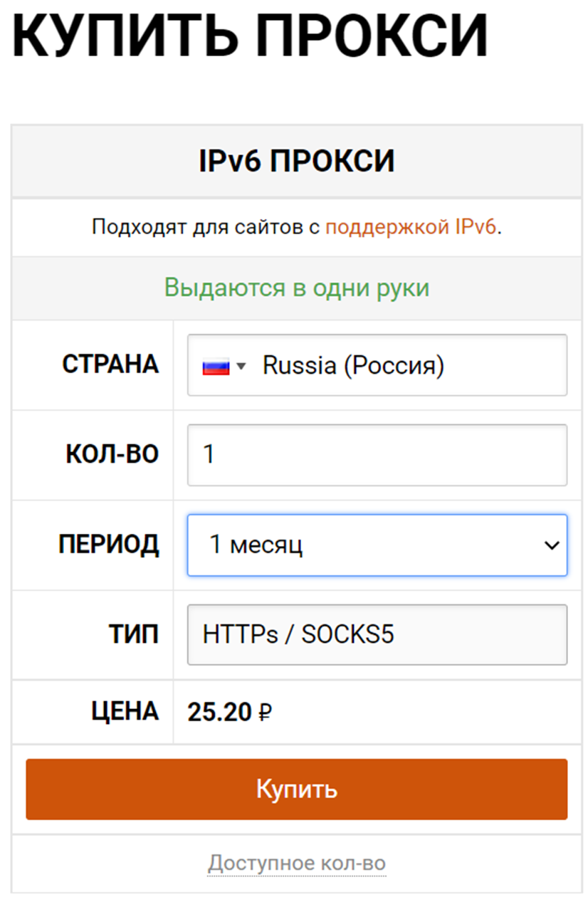
Task: Click the green 'Выдаются в одни руки' notice
Action: (297, 288)
